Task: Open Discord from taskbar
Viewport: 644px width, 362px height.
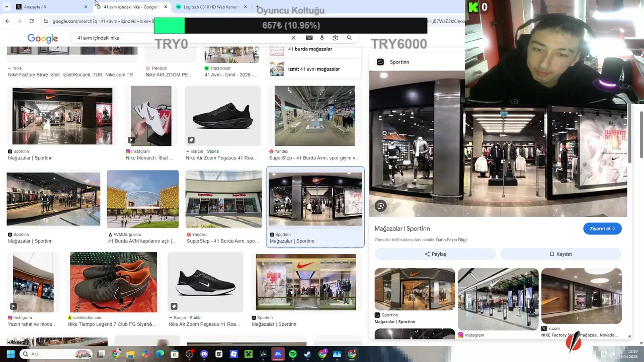Action: 204,354
